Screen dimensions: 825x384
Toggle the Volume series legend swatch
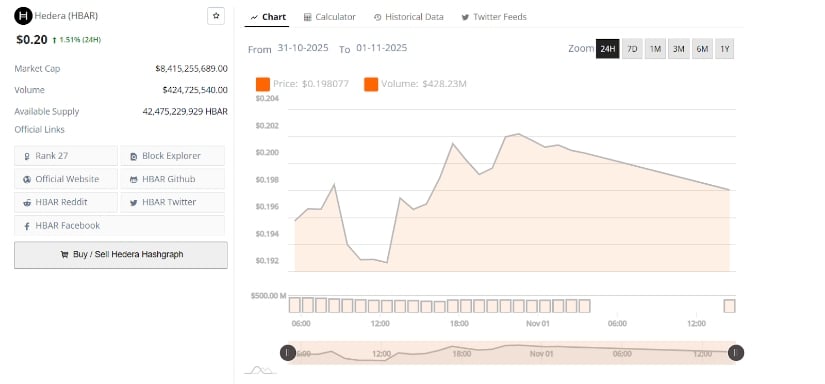[371, 84]
